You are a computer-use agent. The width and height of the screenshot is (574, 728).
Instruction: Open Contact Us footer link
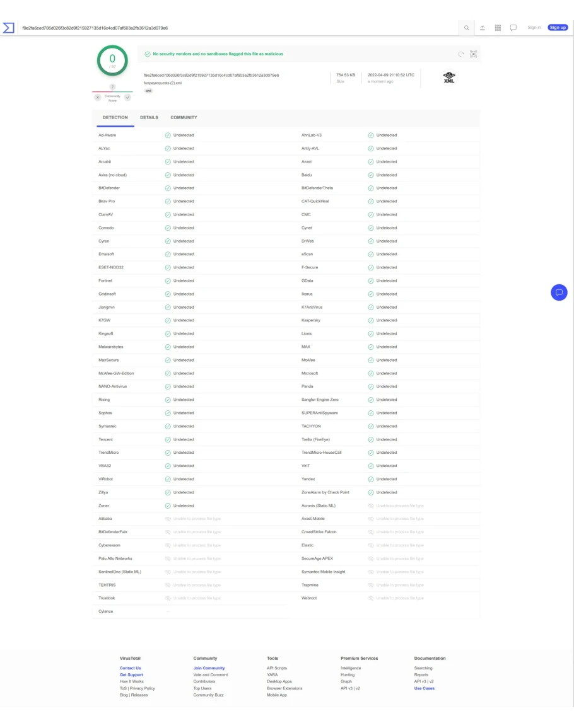[131, 668]
